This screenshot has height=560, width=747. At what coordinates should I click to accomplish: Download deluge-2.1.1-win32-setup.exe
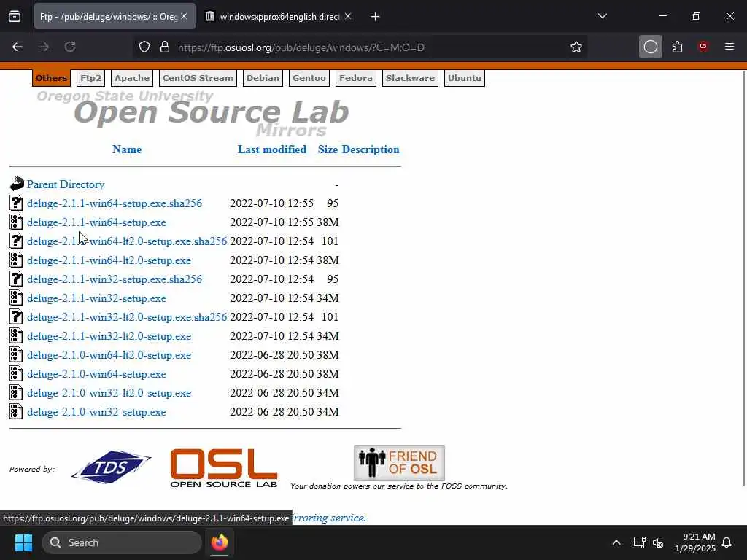[97, 298]
